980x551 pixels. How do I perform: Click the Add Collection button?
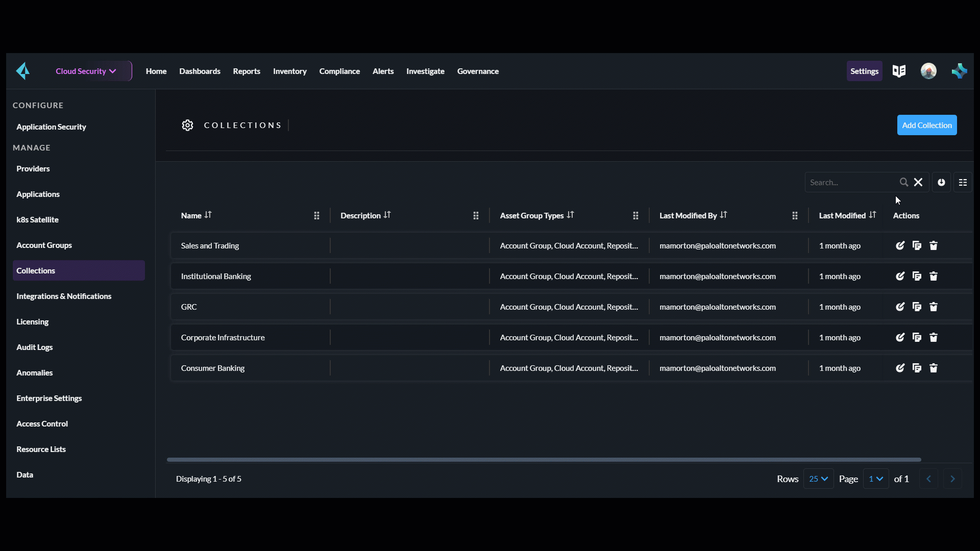coord(927,125)
